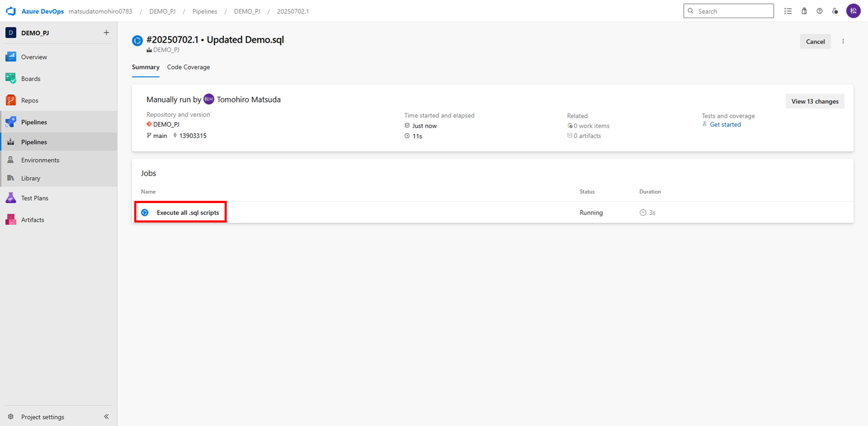The width and height of the screenshot is (868, 426).
Task: Collapse the sidebar with the double chevron
Action: pos(106,417)
